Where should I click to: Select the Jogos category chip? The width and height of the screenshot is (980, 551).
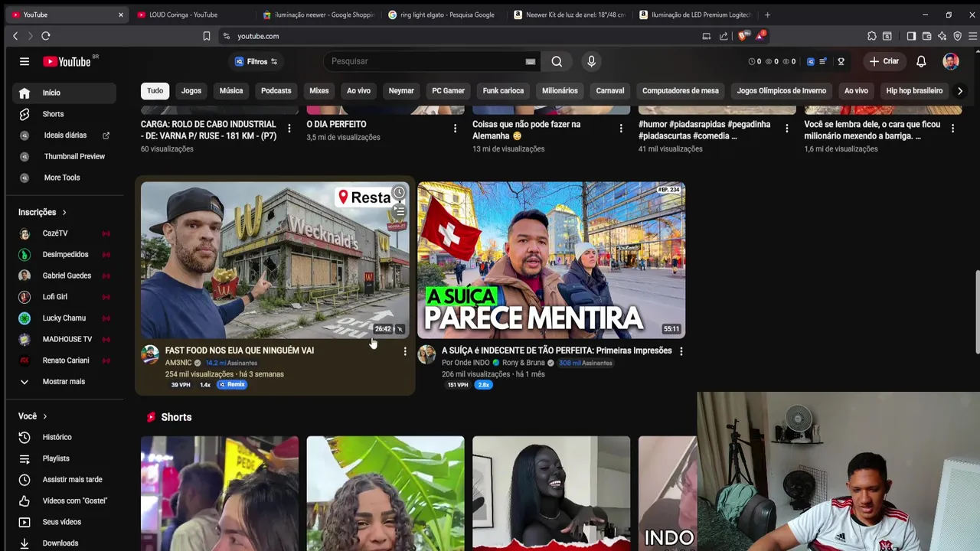tap(191, 90)
